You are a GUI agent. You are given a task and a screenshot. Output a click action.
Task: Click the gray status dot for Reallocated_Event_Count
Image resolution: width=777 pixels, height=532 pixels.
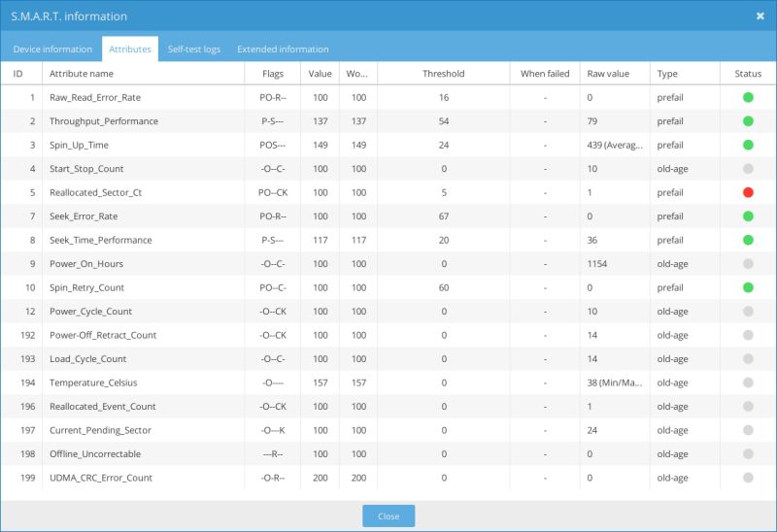pos(748,406)
